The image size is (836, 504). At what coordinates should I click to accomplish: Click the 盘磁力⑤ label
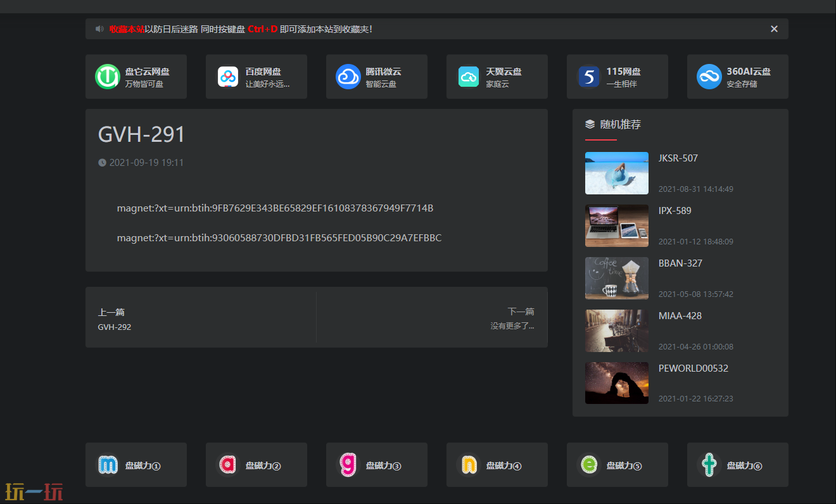point(624,465)
